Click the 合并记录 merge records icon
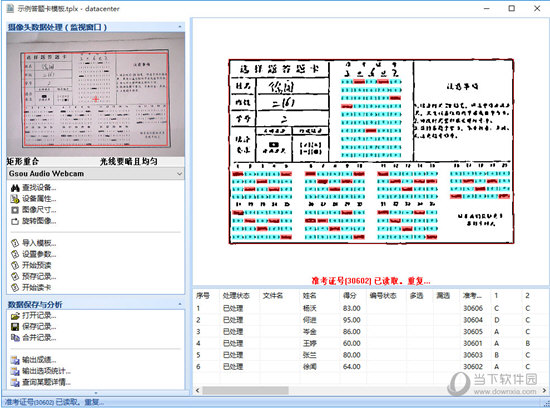The height and width of the screenshot is (408, 550). (x=15, y=338)
